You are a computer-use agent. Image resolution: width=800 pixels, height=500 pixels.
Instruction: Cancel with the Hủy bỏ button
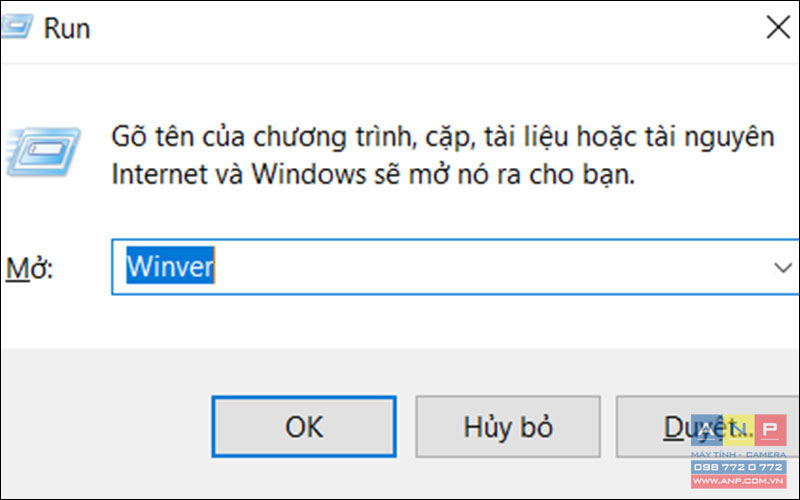[508, 427]
